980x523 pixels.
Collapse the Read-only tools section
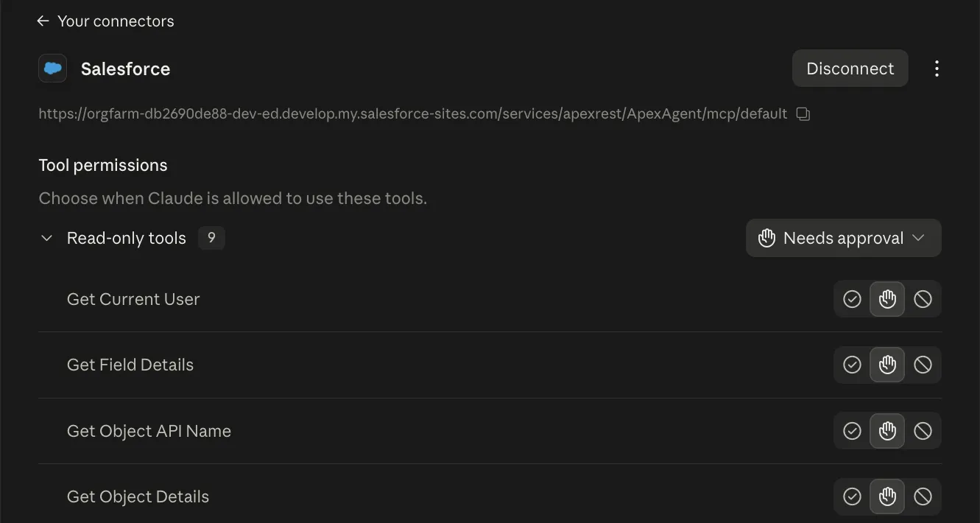46,238
